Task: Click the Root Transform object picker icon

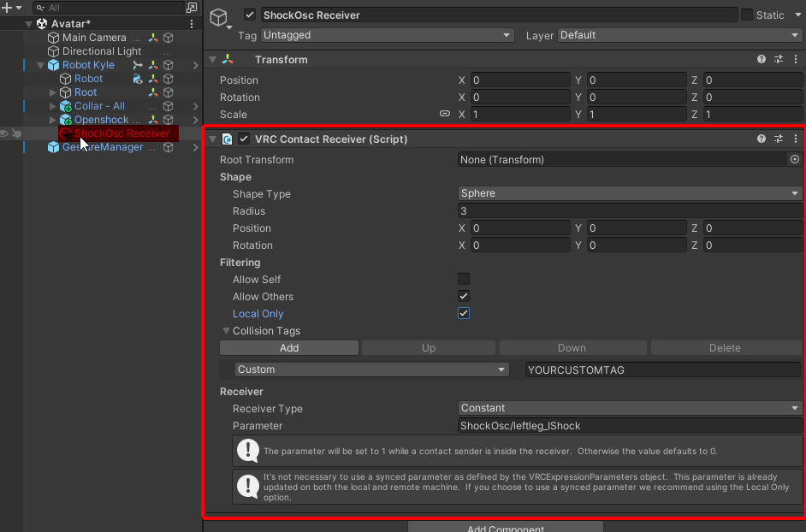Action: 795,159
